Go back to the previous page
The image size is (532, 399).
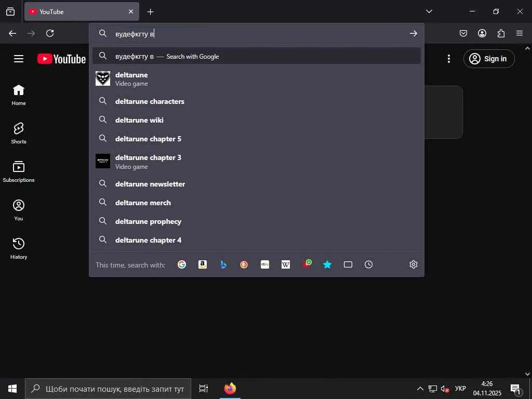[x=12, y=33]
